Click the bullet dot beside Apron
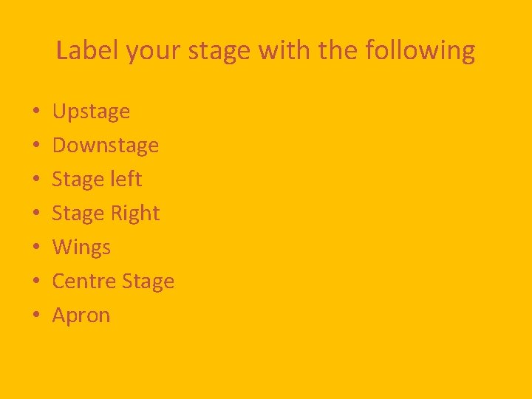This screenshot has width=532, height=399. pos(35,316)
